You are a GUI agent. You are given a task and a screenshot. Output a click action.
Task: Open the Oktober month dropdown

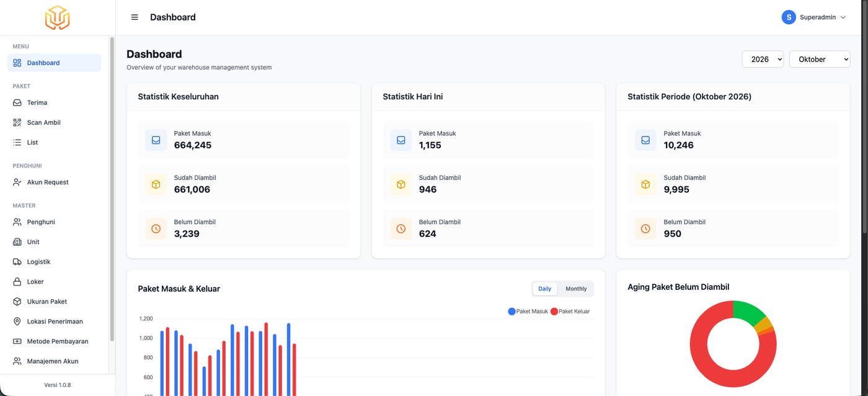coord(820,59)
